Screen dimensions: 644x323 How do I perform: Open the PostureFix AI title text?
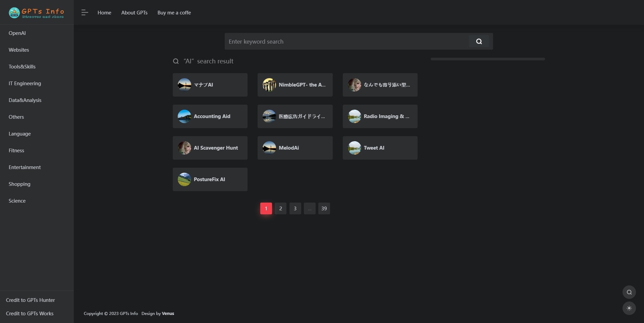point(209,179)
